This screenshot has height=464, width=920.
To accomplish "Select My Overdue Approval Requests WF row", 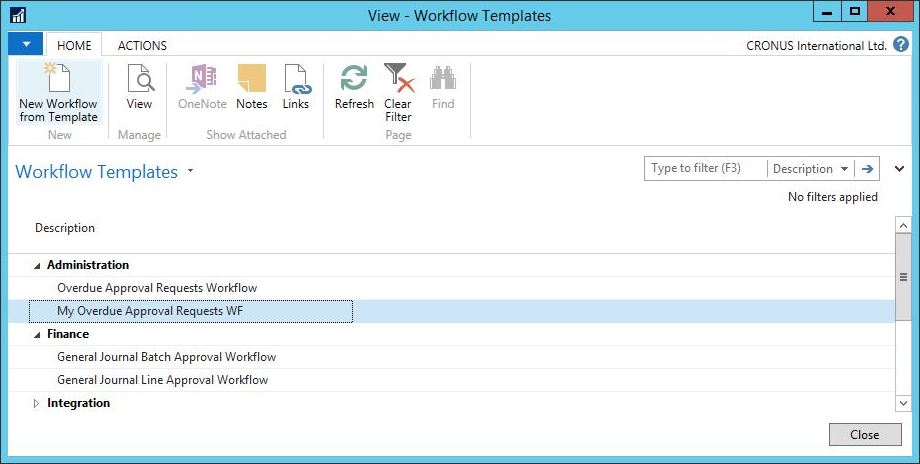I will point(452,311).
